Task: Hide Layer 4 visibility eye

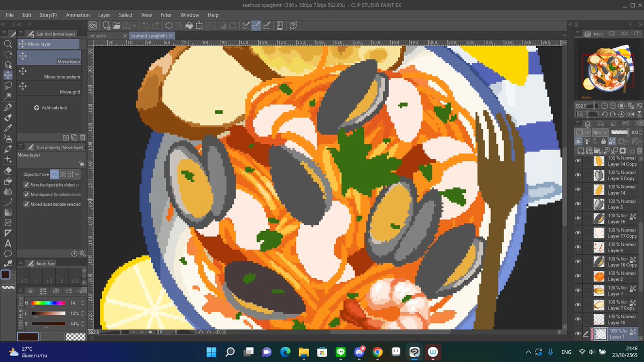Action: (x=578, y=247)
